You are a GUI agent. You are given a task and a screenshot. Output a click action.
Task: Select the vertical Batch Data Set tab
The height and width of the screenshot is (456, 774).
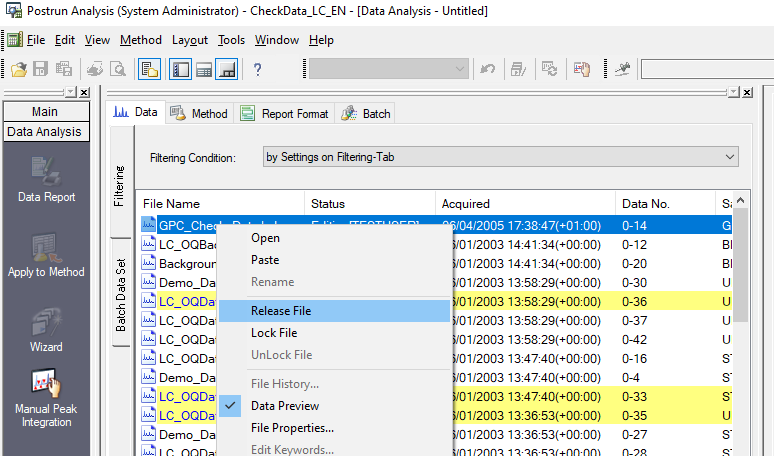pos(120,294)
